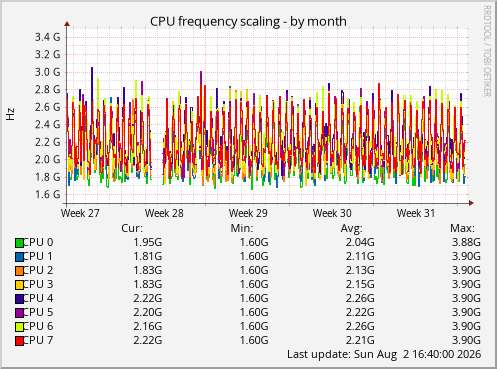
Task: Click the '3.2 G' y-axis label
Action: pos(48,54)
